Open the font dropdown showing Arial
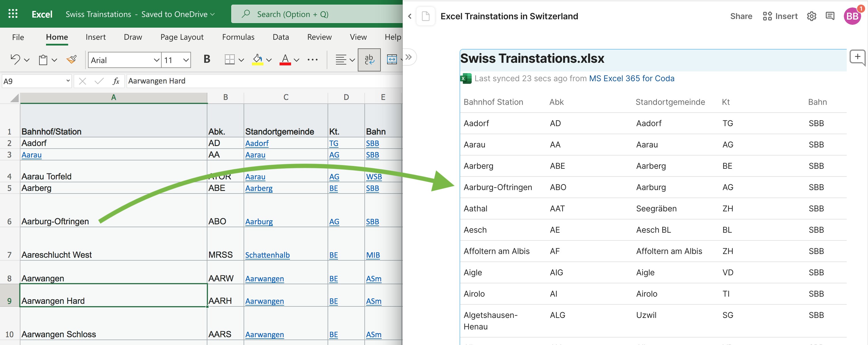Viewport: 868px width, 345px height. (x=124, y=60)
